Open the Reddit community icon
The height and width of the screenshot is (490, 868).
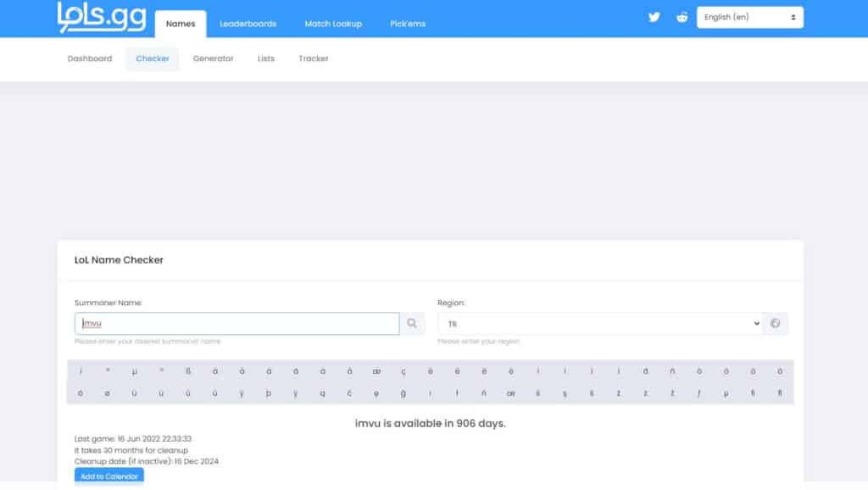point(682,17)
